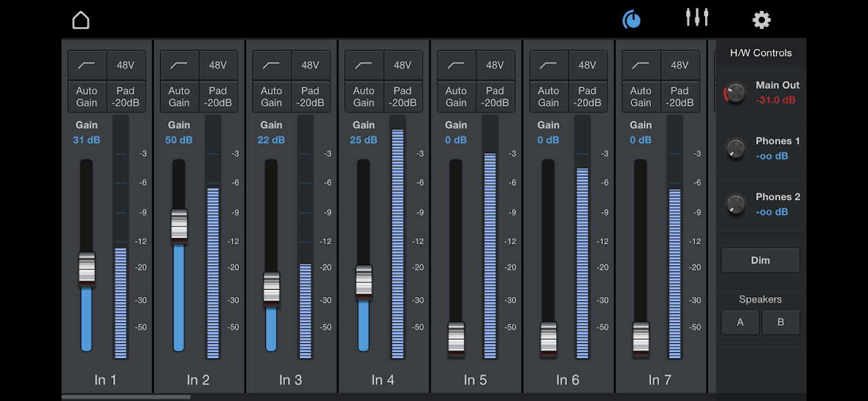
Task: Toggle the -20dB Pad on In 2
Action: point(218,96)
